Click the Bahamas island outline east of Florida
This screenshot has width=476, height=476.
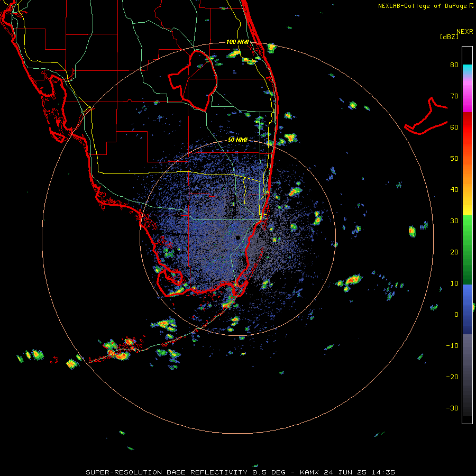pos(426,116)
